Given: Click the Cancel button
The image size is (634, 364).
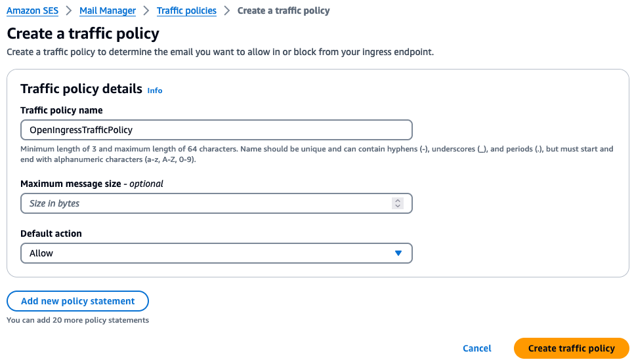Looking at the screenshot, I should pos(477,348).
